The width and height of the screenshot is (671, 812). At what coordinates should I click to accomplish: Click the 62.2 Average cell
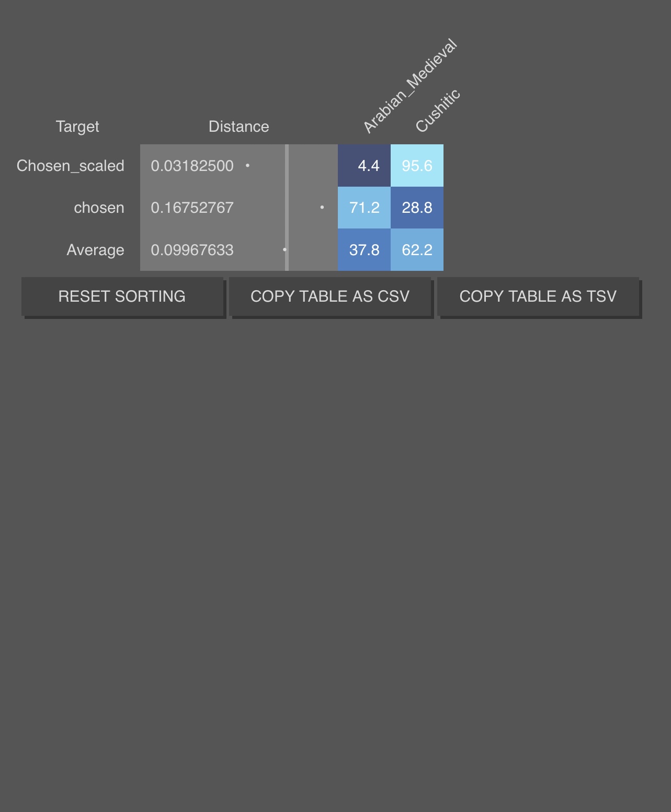[417, 250]
